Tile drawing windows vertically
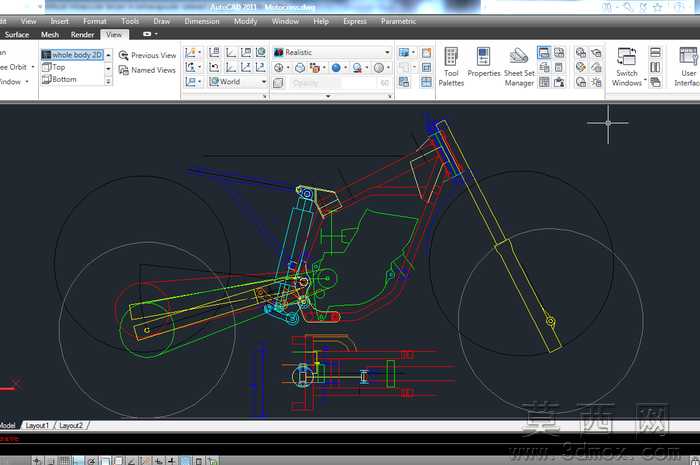This screenshot has height=465, width=700. pos(655,67)
